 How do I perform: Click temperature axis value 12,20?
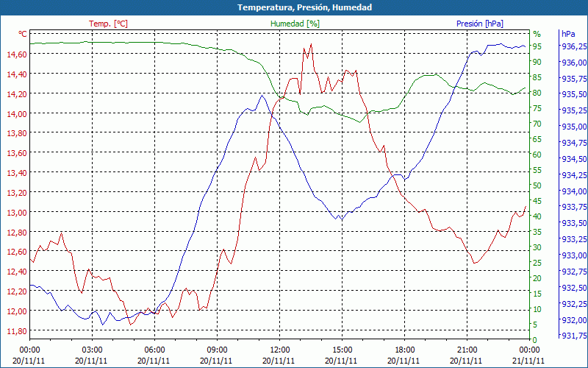coord(16,291)
